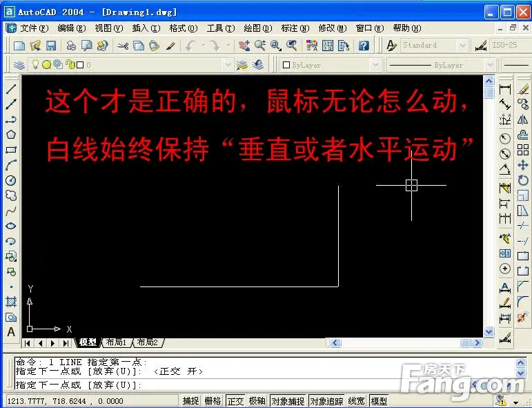This screenshot has height=408, width=532.
Task: Select the Rotate modify tool
Action: point(523,180)
